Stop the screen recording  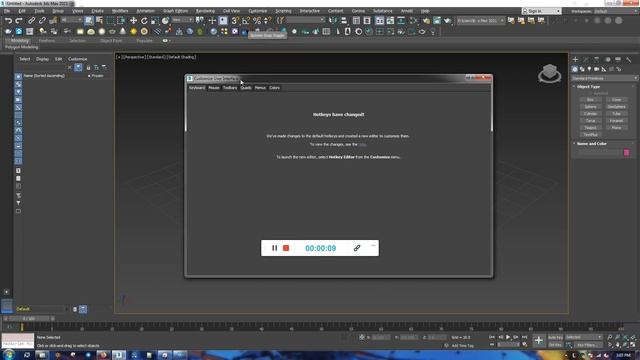click(286, 248)
